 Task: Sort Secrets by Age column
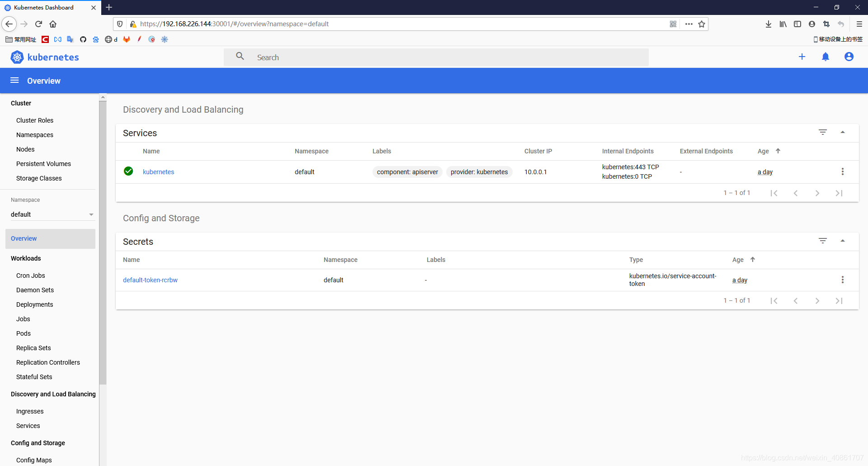(x=744, y=260)
